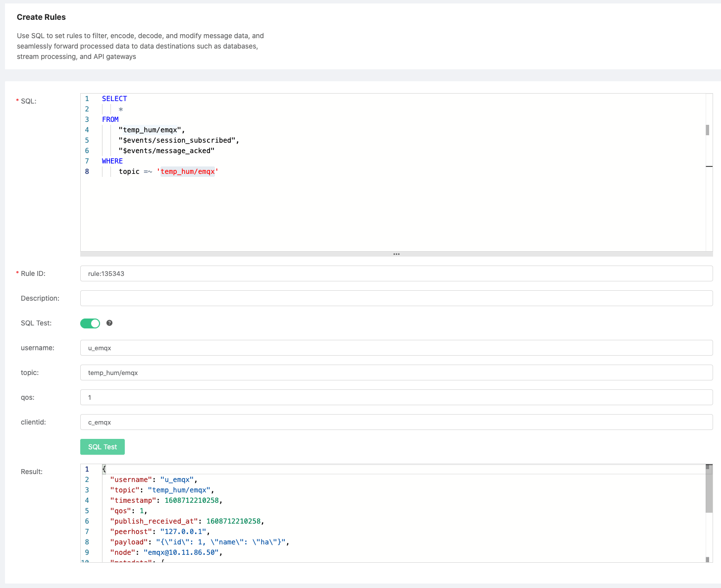Click the SELECT keyword on line 1
This screenshot has width=721, height=588.
tap(114, 99)
